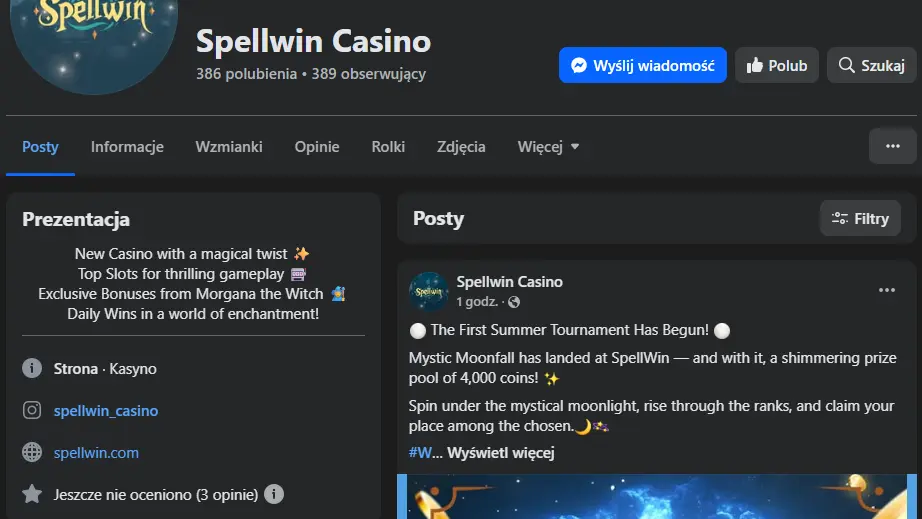
Task: Click the magnifying glass Szukaj icon
Action: (x=847, y=66)
